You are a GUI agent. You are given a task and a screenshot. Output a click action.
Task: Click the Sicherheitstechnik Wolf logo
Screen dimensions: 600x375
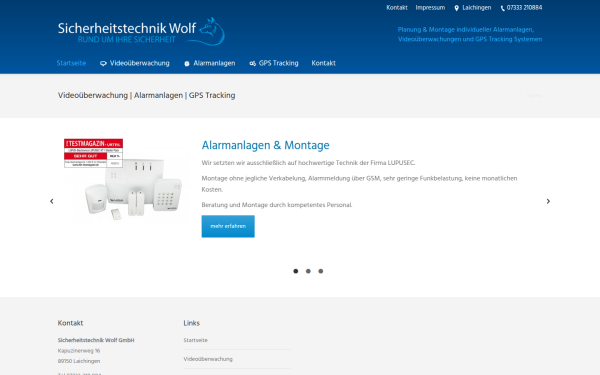[x=141, y=31]
